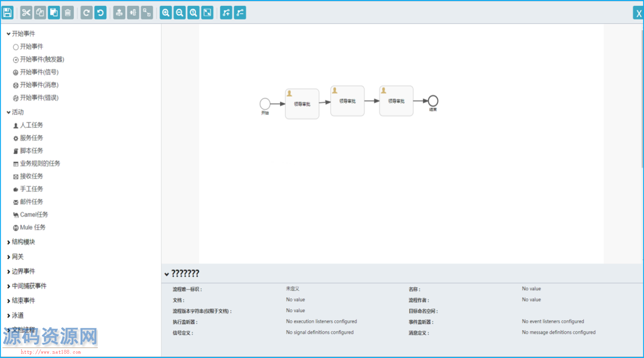Click 'No event listeners configured' value
Image resolution: width=644 pixels, height=358 pixels.
coord(553,322)
